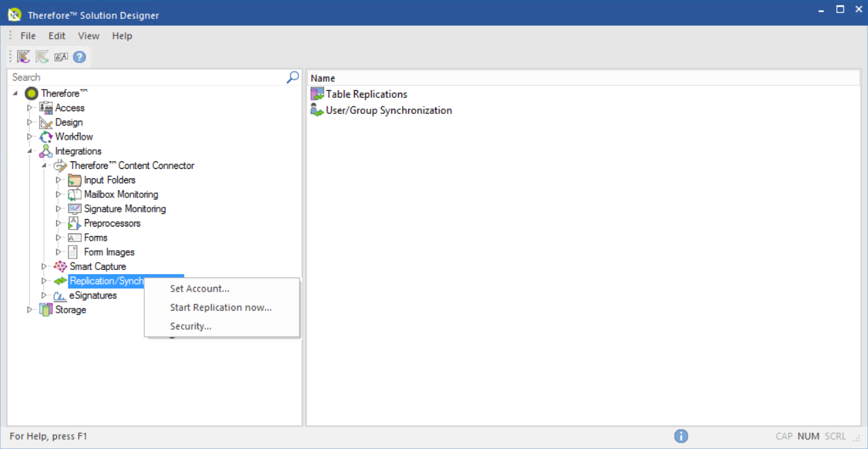868x449 pixels.
Task: Click the first toolbar icon with pencil
Action: (x=24, y=57)
